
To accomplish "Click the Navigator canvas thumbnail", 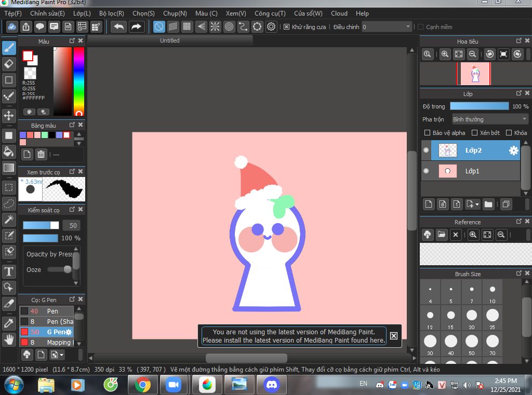I will pos(475,74).
